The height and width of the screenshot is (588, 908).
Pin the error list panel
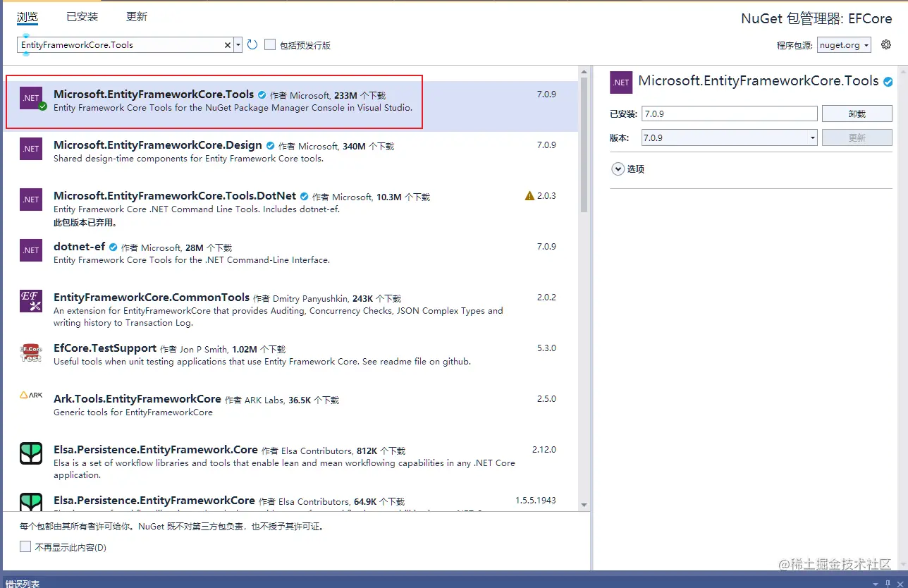tap(888, 584)
